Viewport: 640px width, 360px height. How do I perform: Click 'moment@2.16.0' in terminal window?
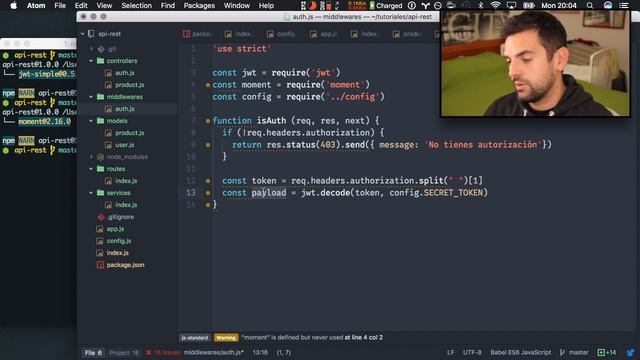click(x=44, y=122)
